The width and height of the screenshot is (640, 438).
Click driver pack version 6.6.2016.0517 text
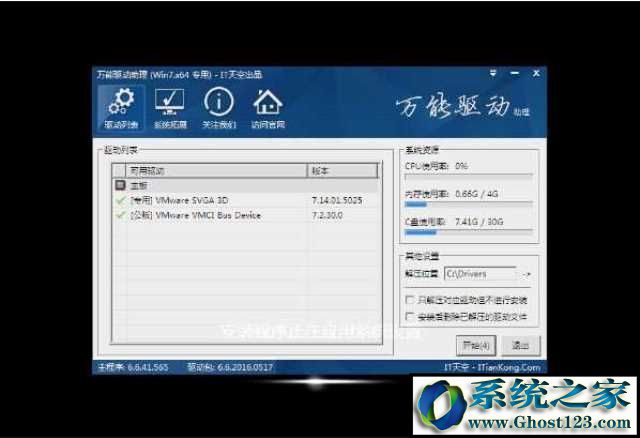230,367
